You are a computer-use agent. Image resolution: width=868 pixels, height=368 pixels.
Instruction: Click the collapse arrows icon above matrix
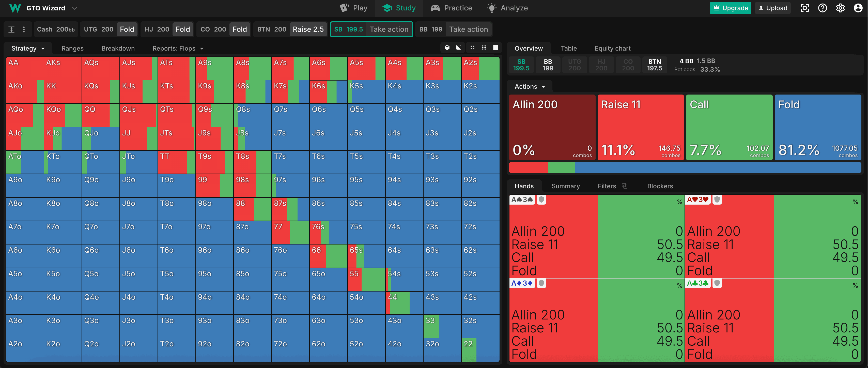click(472, 48)
